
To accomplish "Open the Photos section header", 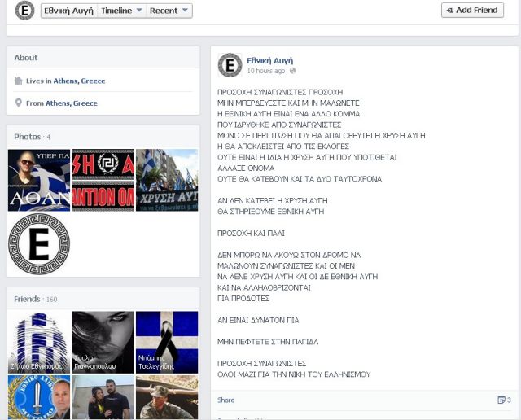I will tap(27, 137).
